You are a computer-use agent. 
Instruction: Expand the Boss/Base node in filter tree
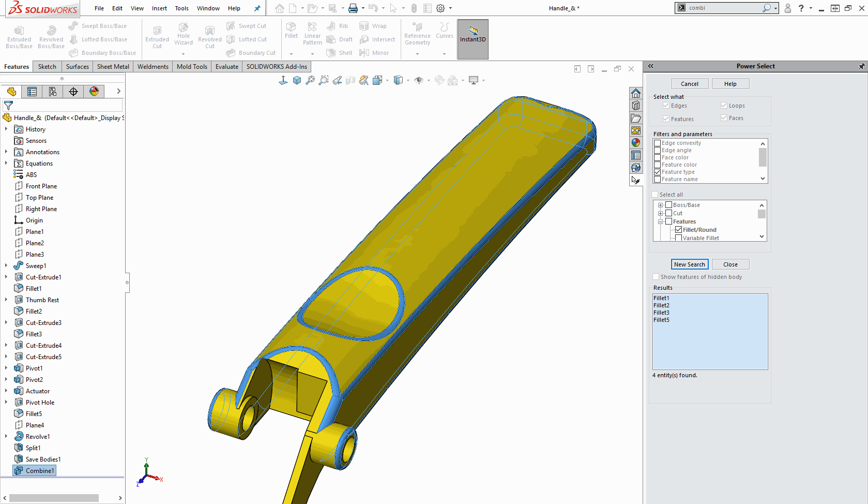click(660, 205)
